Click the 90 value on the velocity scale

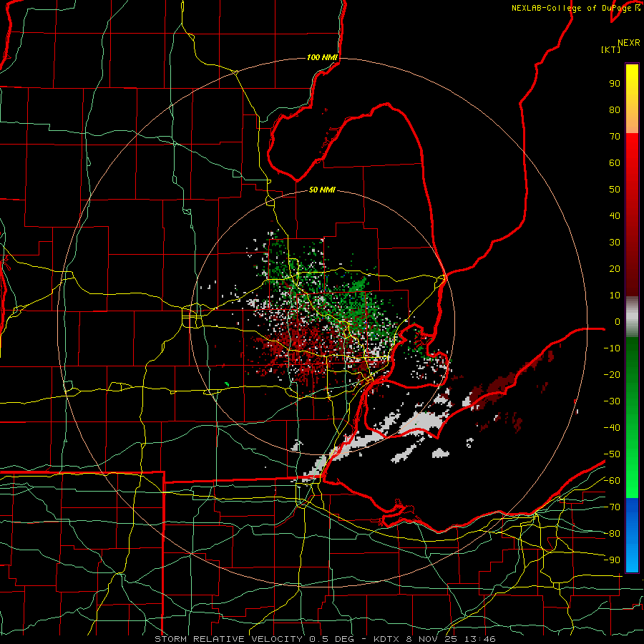coord(615,84)
